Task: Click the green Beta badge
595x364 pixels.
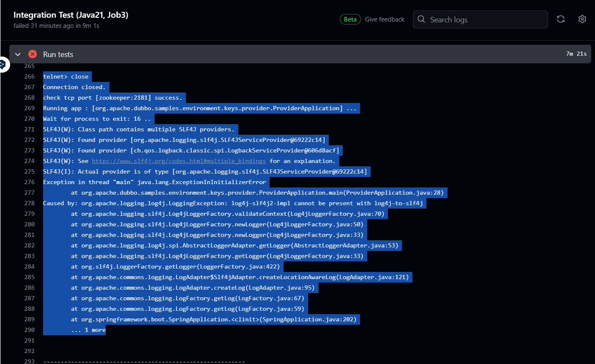Action: coord(350,19)
